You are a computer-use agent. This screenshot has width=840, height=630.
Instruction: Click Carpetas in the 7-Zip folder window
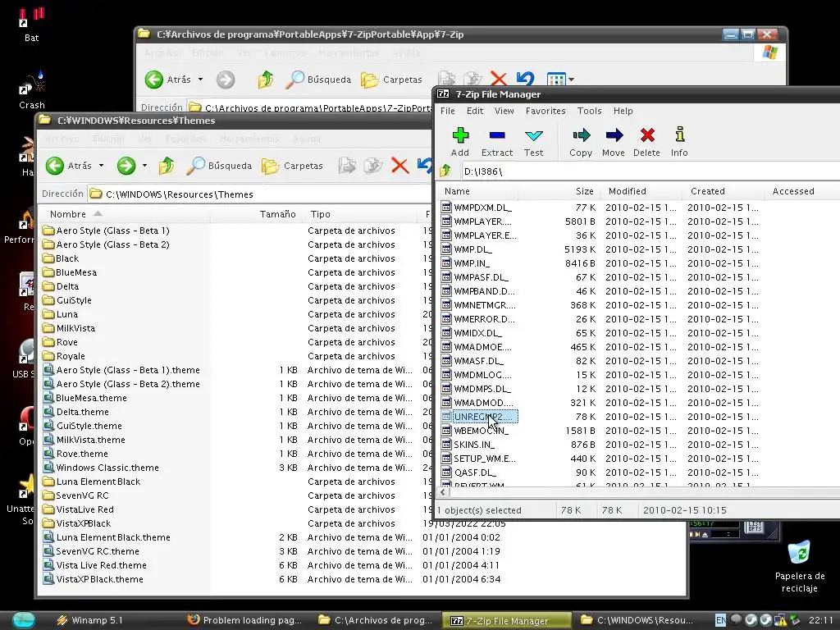[391, 80]
